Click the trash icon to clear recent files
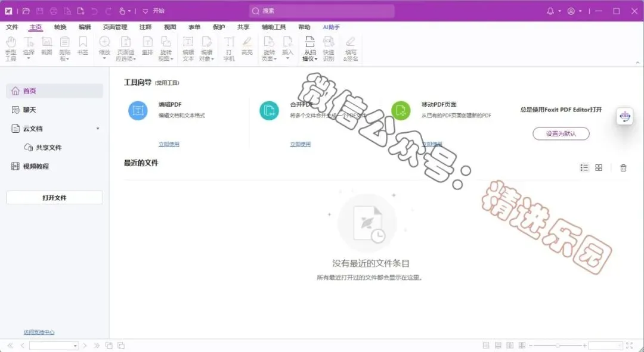This screenshot has width=644, height=352. (x=623, y=168)
